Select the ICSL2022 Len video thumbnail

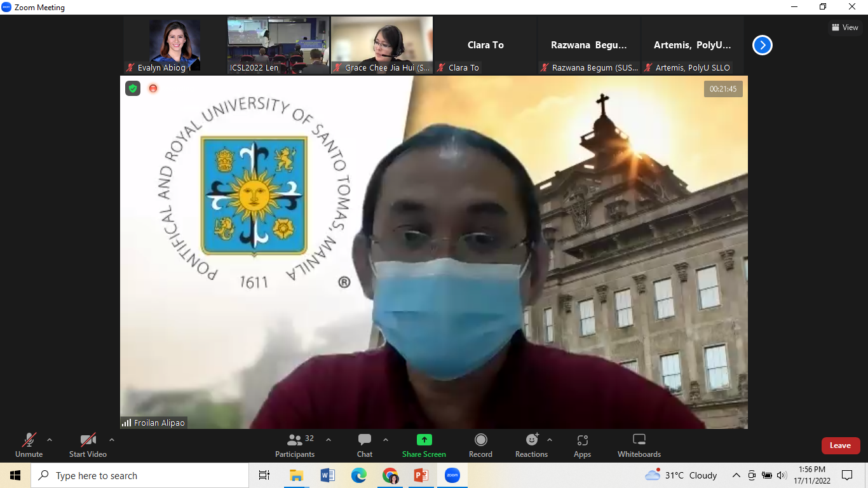(278, 45)
